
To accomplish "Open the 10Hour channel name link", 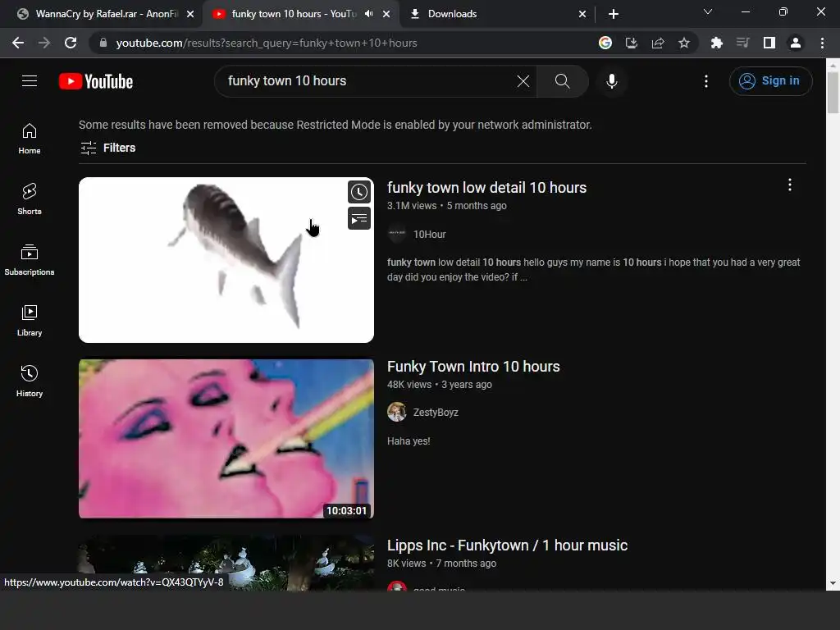I will [x=430, y=234].
